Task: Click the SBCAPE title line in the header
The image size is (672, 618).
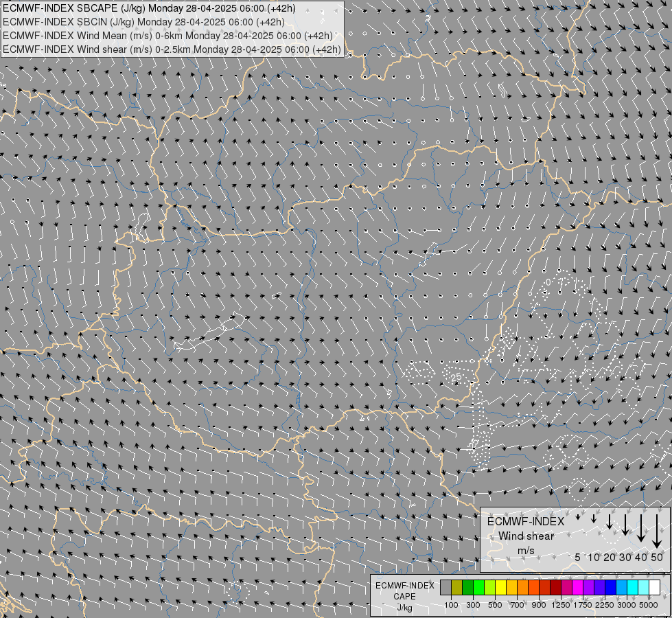Action: (x=149, y=8)
